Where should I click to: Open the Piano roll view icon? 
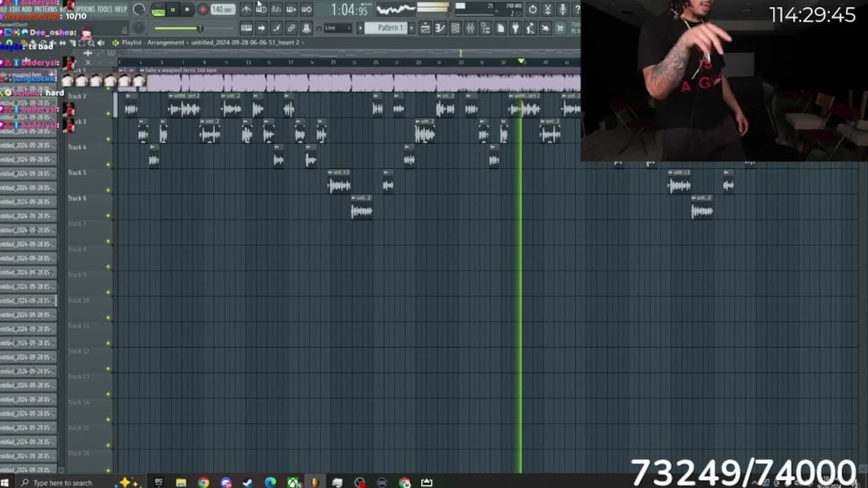[440, 28]
